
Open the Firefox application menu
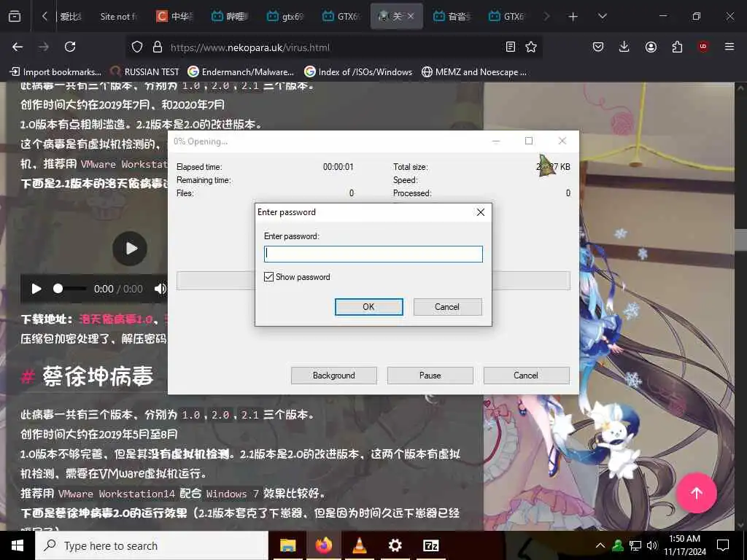(x=729, y=47)
